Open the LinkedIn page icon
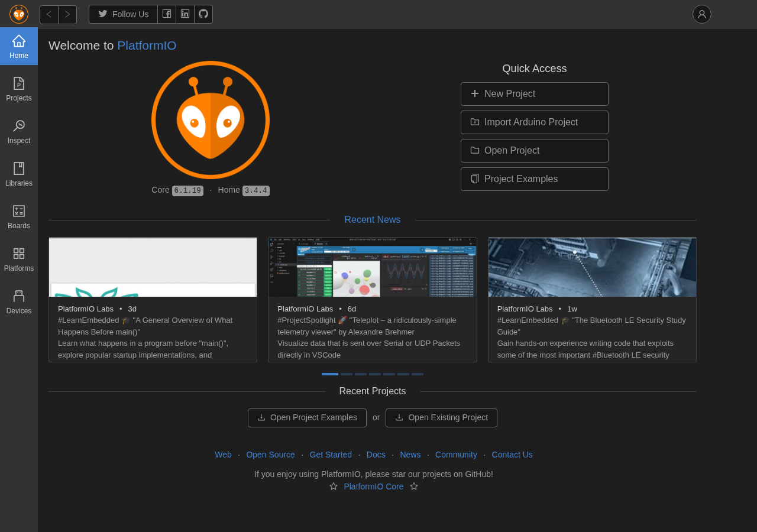The image size is (757, 532). coord(185,14)
